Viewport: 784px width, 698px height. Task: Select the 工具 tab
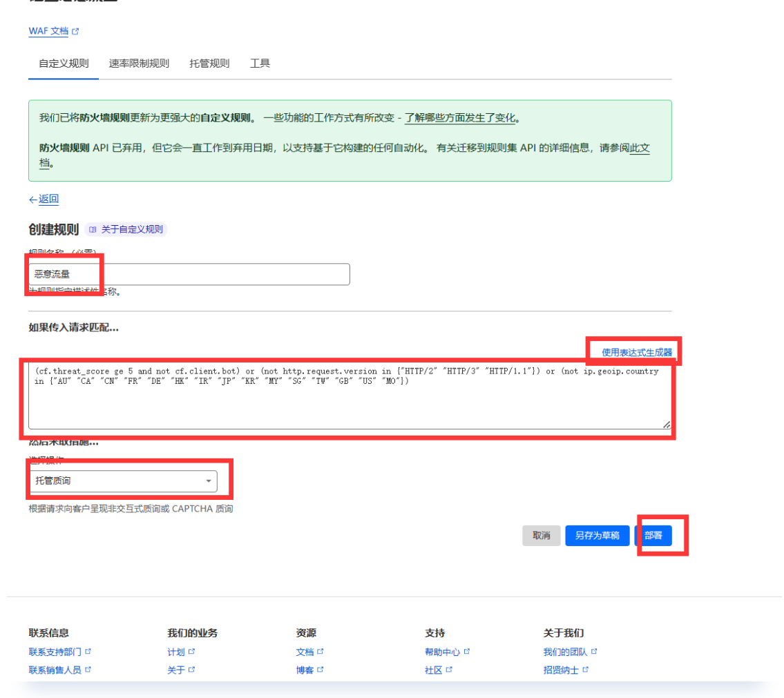pos(260,64)
